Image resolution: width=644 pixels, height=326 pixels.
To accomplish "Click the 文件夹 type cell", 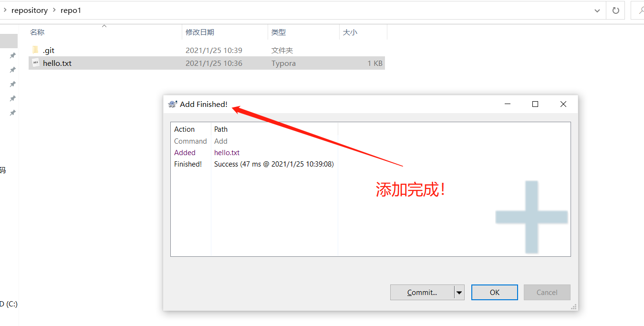I will [282, 50].
